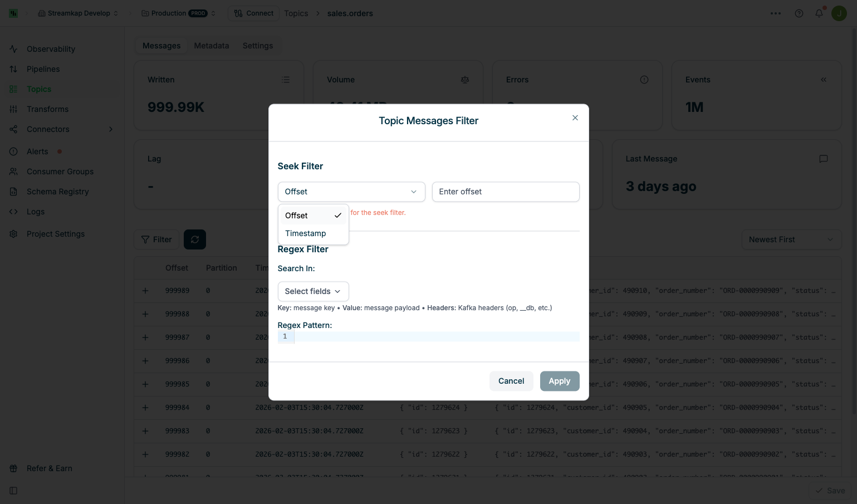The width and height of the screenshot is (857, 504).
Task: Close the Topic Messages Filter dialog
Action: tap(575, 118)
